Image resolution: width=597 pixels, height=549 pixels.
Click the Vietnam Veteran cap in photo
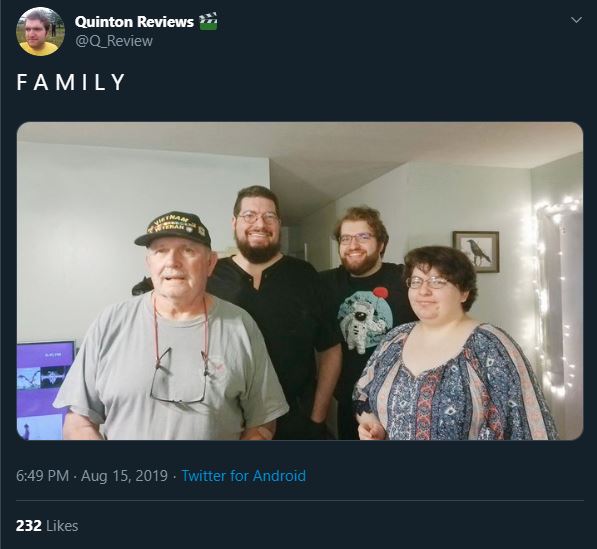(x=174, y=228)
